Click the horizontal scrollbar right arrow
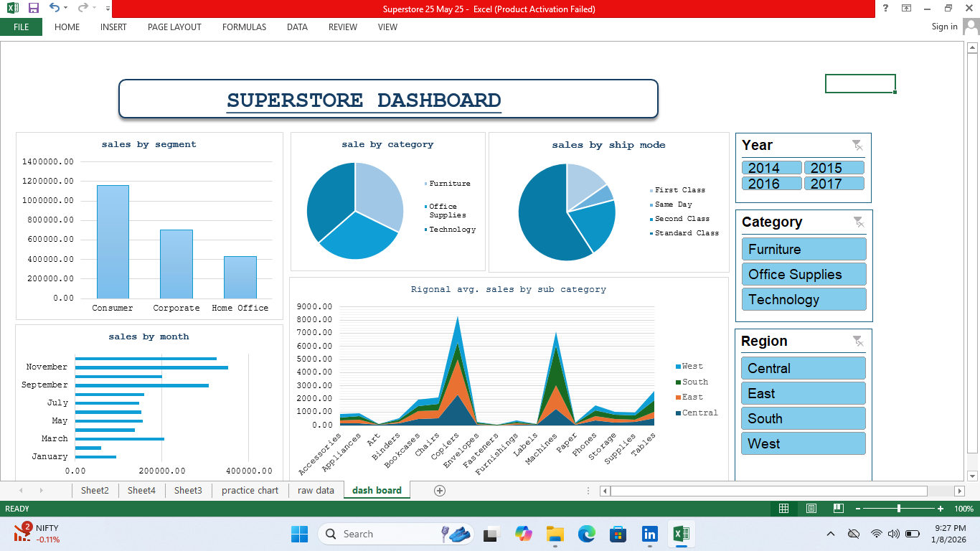This screenshot has width=980, height=551. tap(960, 491)
